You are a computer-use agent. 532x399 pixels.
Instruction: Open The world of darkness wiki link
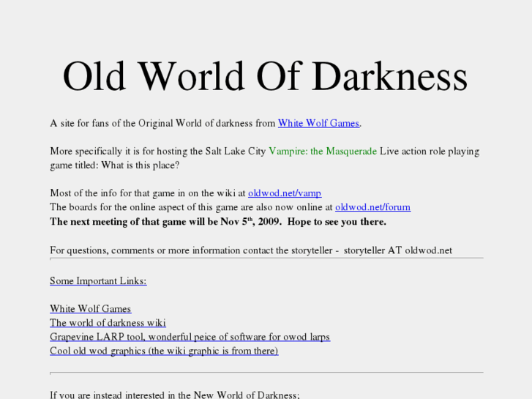[x=108, y=323]
